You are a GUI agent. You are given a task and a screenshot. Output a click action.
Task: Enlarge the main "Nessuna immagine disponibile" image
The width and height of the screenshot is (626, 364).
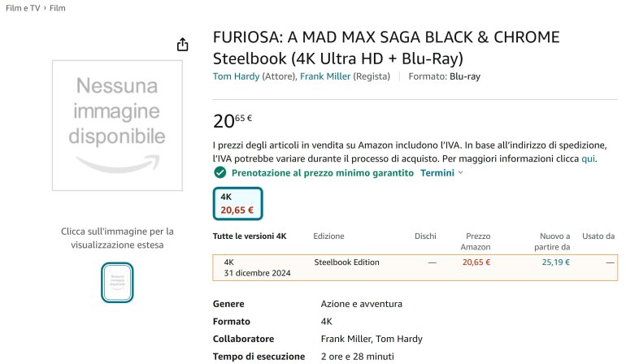coord(117,124)
